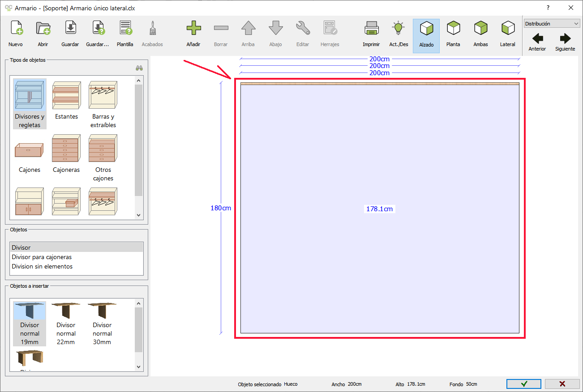Select Barras y extraíbles object type
Viewport: 583px width, 392px height.
coord(103,104)
